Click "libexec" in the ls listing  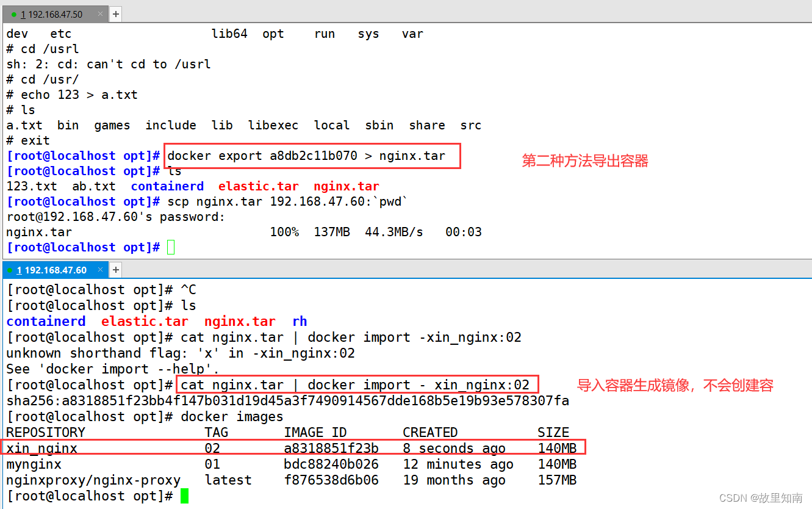click(273, 125)
